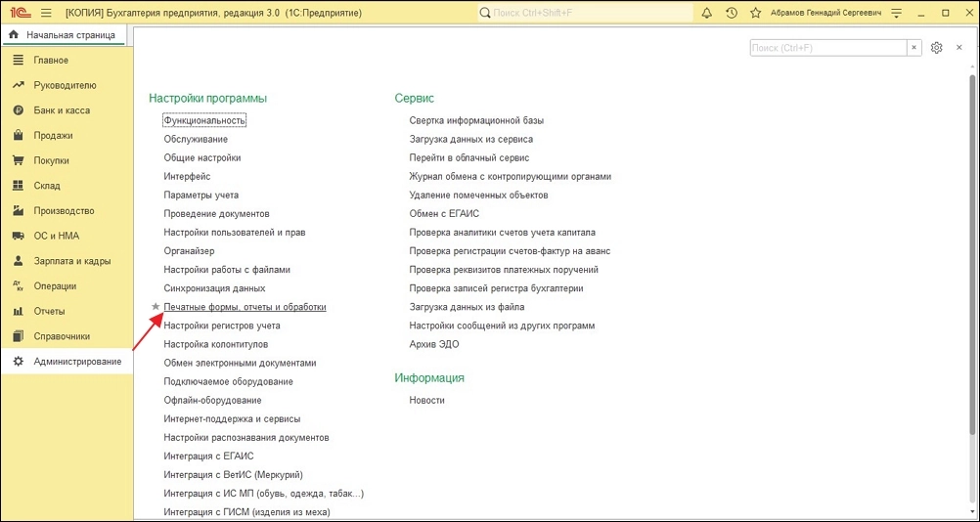Open the Функциональность link

205,120
